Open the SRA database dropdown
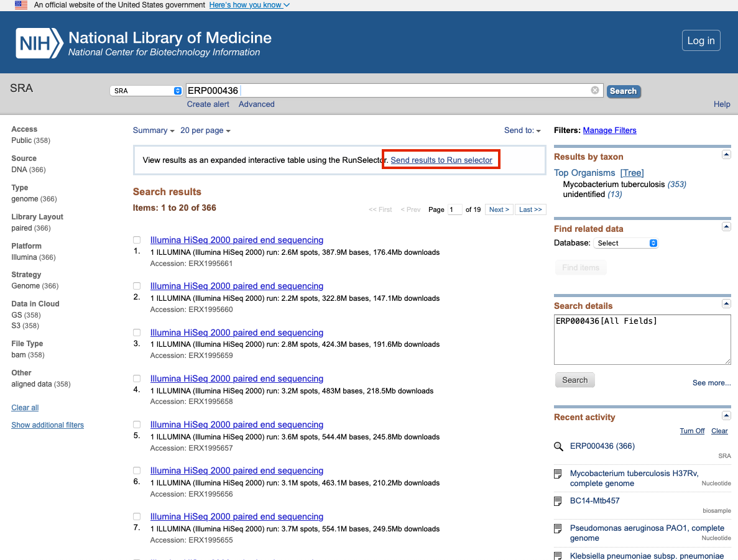Image resolution: width=738 pixels, height=560 pixels. tap(146, 91)
